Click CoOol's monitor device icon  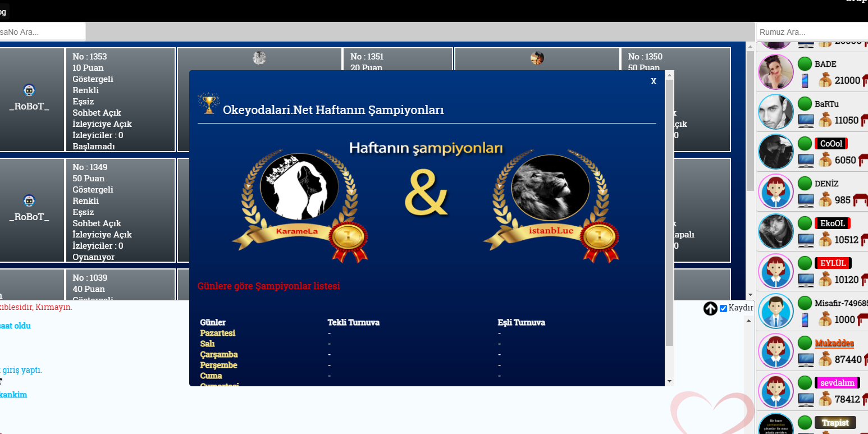(x=806, y=161)
